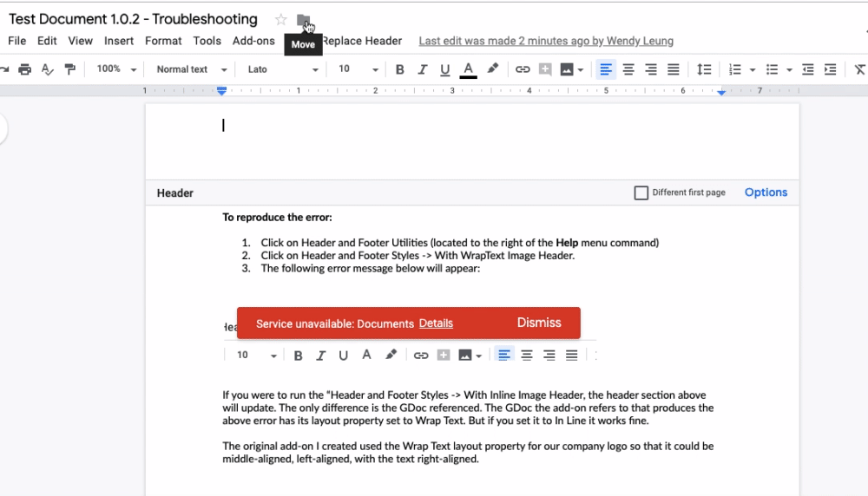Click justify in the embedded toolbar image
This screenshot has height=496, width=868.
pyautogui.click(x=571, y=355)
